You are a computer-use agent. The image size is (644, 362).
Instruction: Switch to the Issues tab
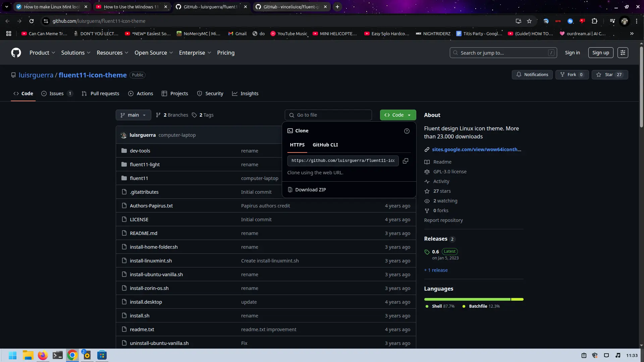pyautogui.click(x=57, y=94)
